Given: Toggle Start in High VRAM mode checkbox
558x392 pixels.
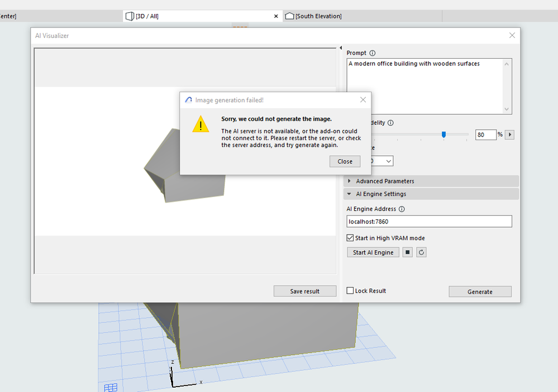Looking at the screenshot, I should click(350, 238).
